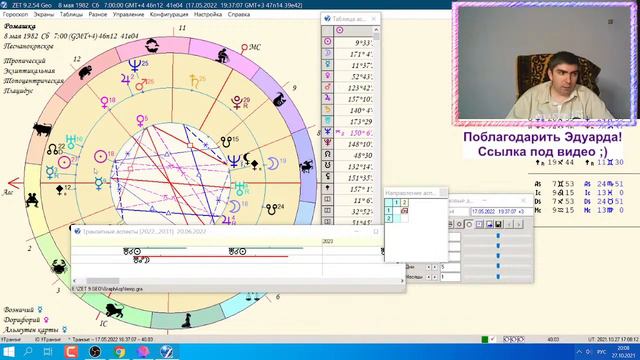Click the Aquarius sign on the zodiac ring

tap(223, 56)
